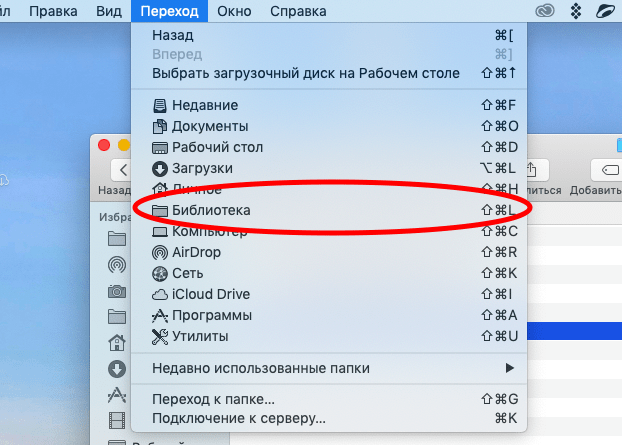Select the second folder icon in Finder sidebar
The image size is (622, 445).
coord(117,317)
